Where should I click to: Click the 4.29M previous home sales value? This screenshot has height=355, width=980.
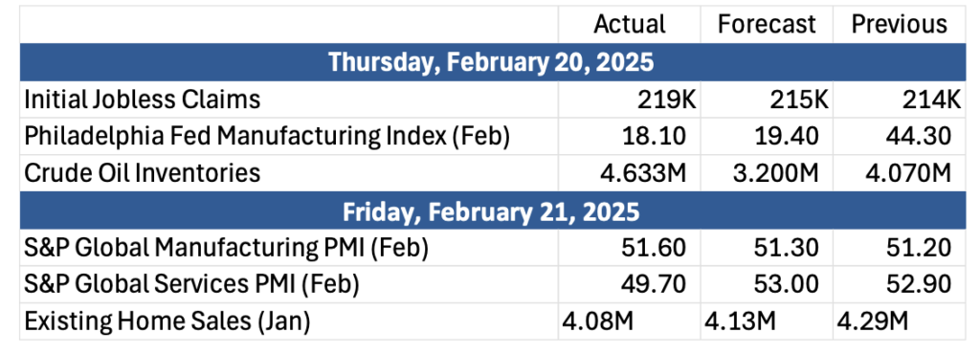click(x=873, y=322)
